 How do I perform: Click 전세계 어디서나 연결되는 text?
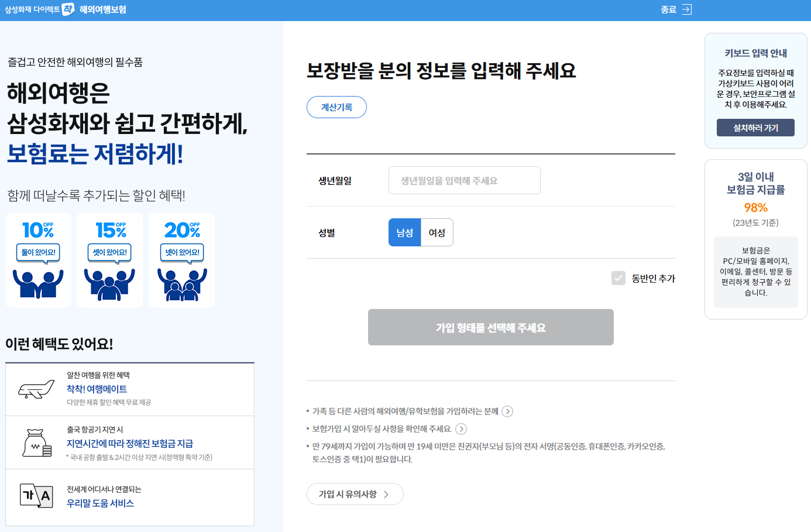[104, 489]
